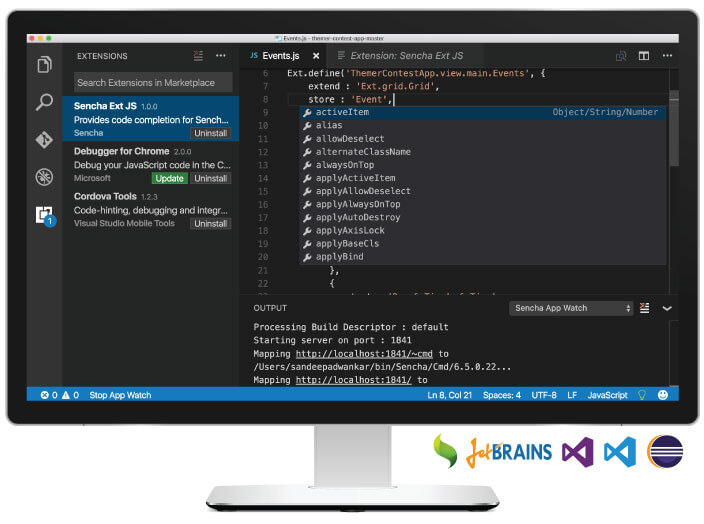The width and height of the screenshot is (704, 524).
Task: Click the warnings triangle in status bar
Action: point(66,395)
